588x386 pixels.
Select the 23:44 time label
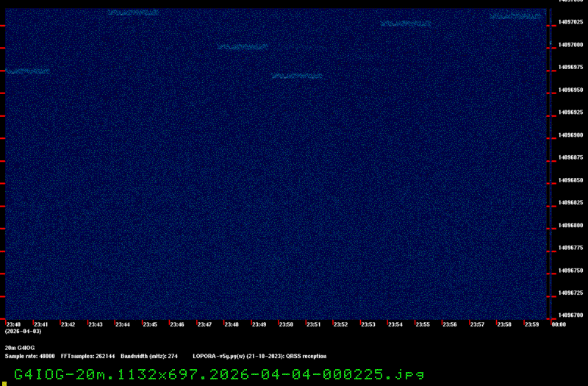click(123, 324)
